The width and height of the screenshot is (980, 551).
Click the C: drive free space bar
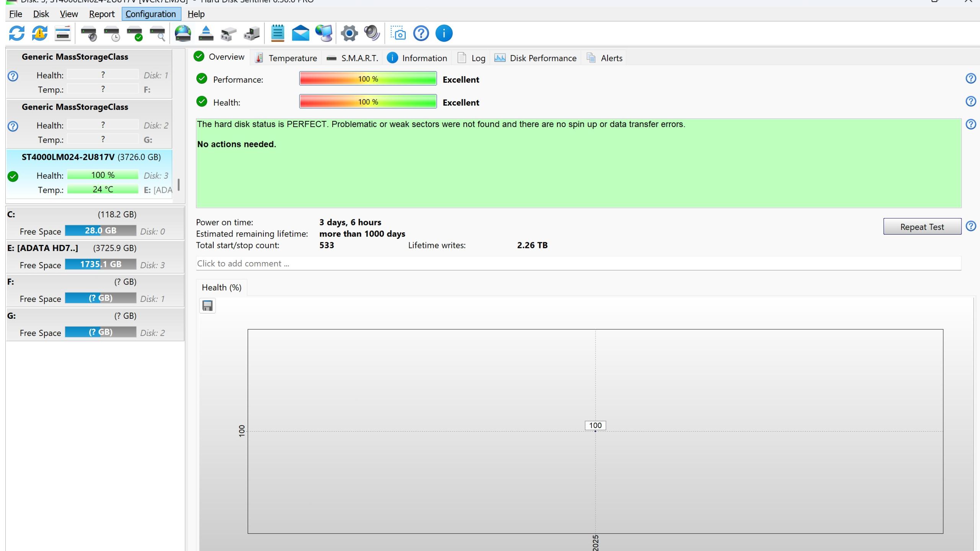tap(100, 231)
